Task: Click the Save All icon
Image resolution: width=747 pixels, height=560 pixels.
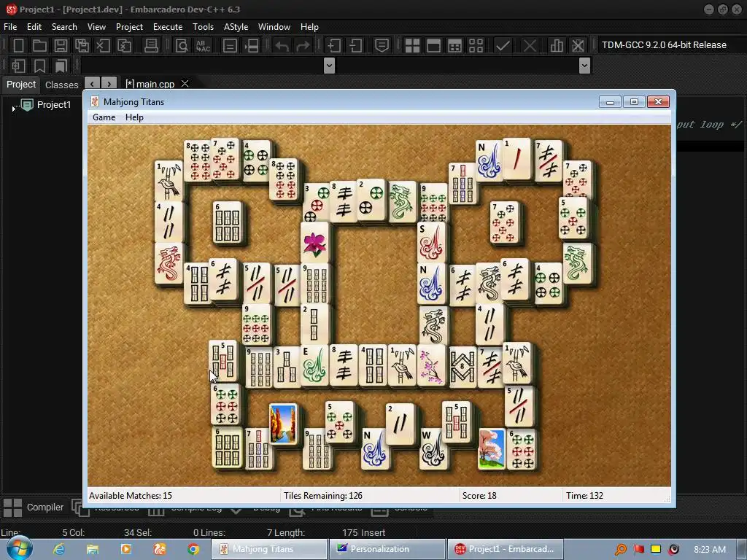Action: click(82, 46)
